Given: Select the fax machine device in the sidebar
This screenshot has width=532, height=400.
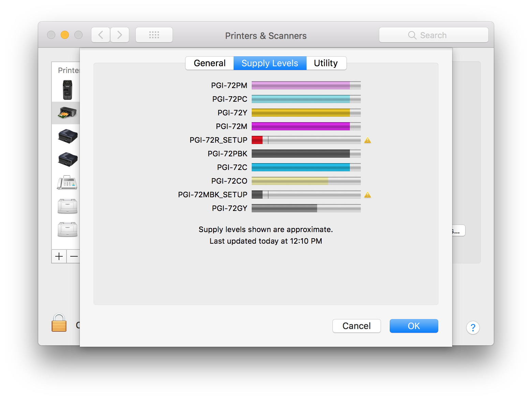Looking at the screenshot, I should pyautogui.click(x=66, y=183).
